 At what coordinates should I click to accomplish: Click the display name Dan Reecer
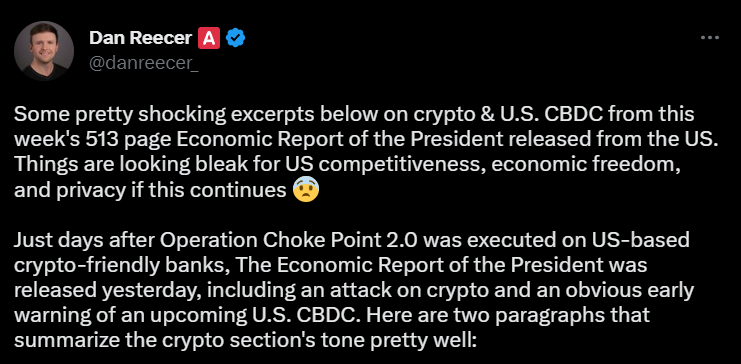[140, 38]
